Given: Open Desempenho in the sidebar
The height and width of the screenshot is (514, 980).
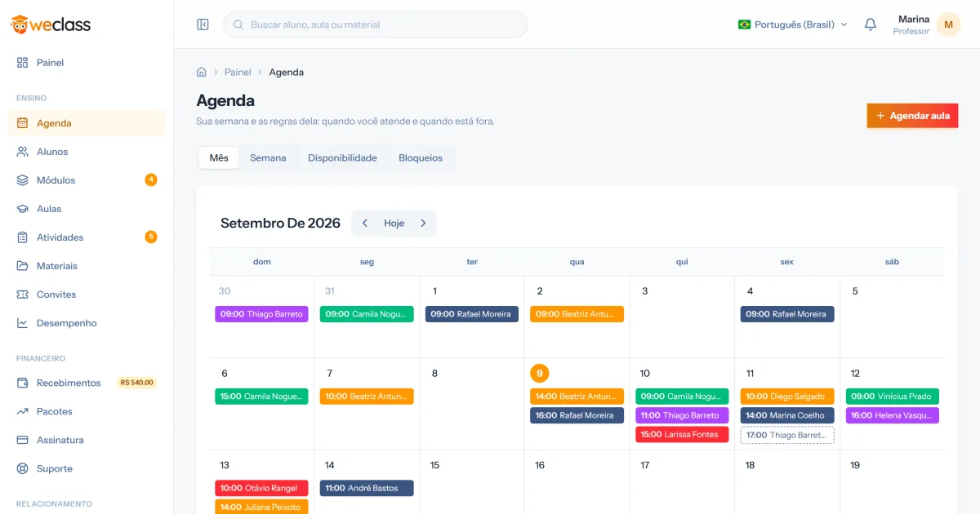Looking at the screenshot, I should point(87,323).
